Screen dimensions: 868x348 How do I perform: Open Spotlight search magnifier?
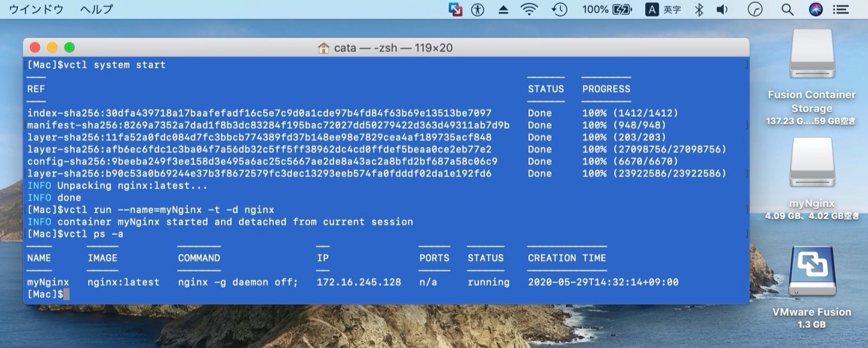coord(788,10)
